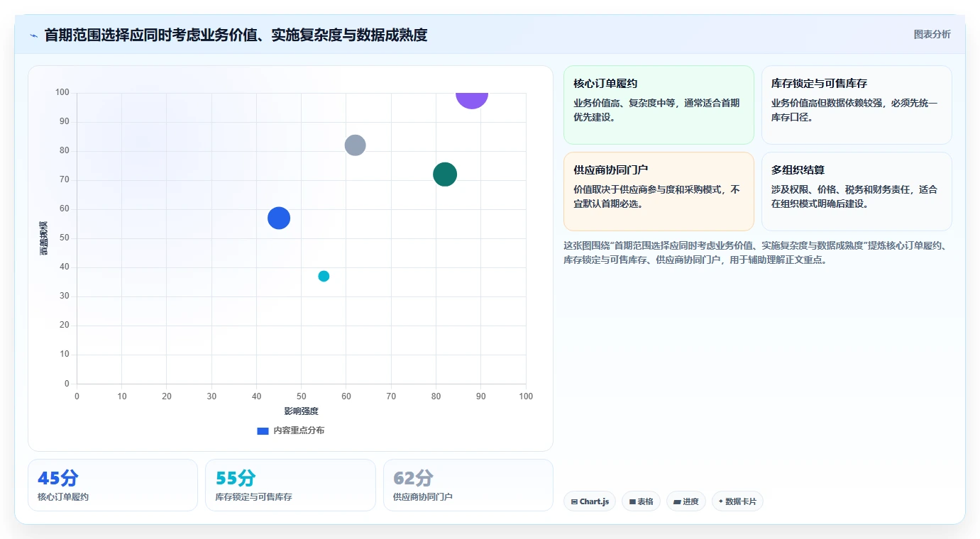Click the page title 首期范围选择应同时考虑业务价值
This screenshot has height=539, width=980.
pos(236,35)
